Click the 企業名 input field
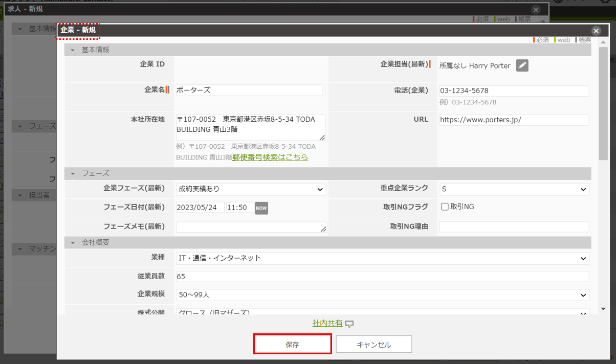Screen dimensions: 616x364 tap(249, 90)
